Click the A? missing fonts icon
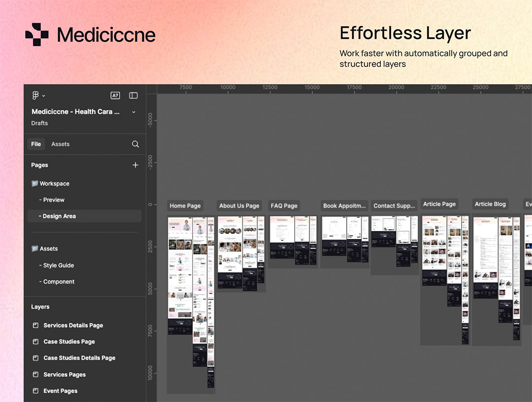The width and height of the screenshot is (532, 402). [115, 96]
